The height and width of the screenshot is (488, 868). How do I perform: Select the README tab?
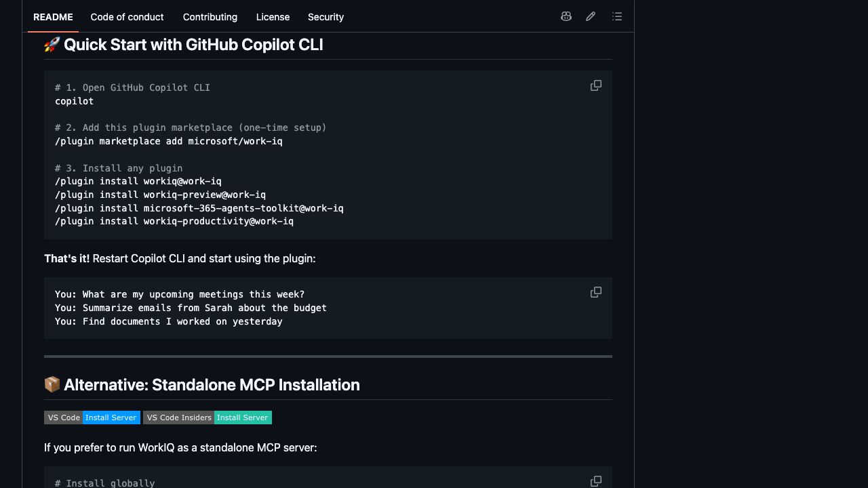(53, 17)
